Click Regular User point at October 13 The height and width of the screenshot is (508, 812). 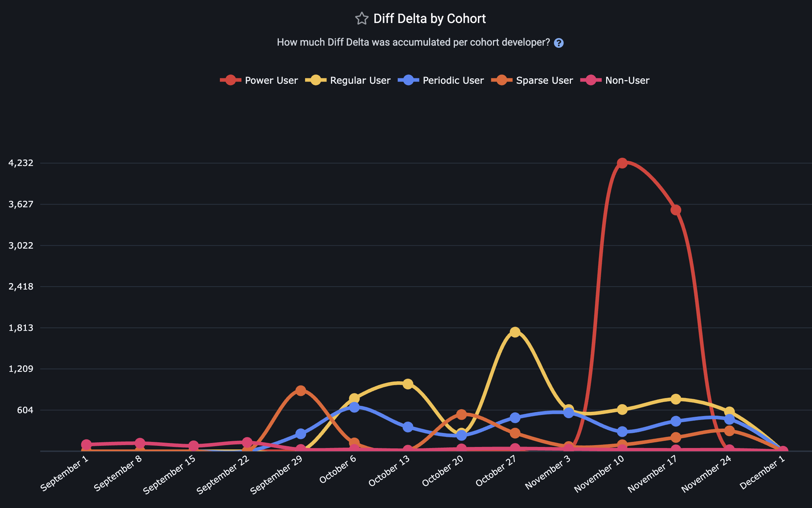click(x=408, y=384)
